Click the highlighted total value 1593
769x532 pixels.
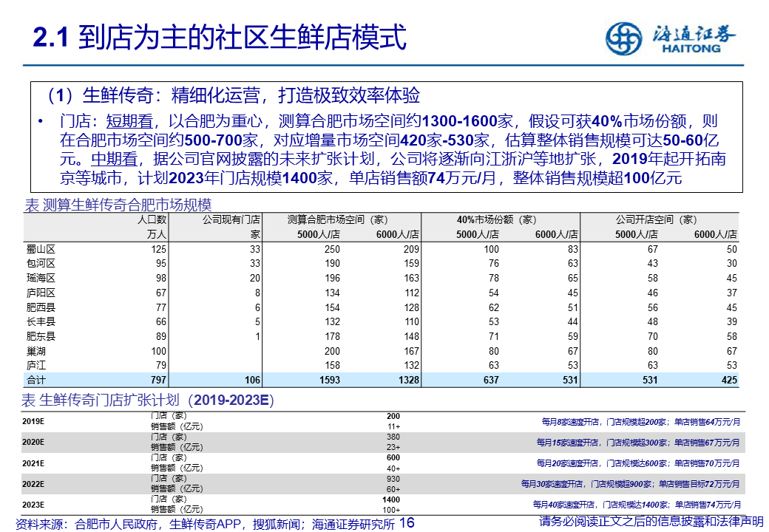(330, 380)
